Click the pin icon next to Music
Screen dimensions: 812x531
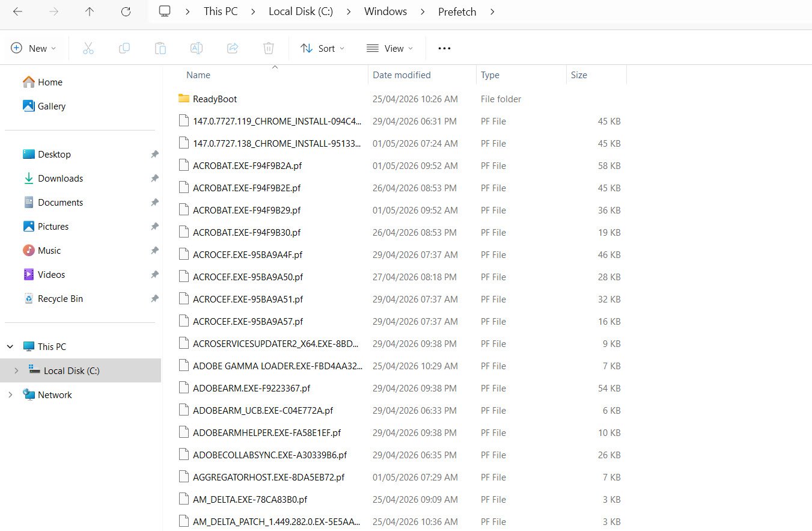point(154,250)
